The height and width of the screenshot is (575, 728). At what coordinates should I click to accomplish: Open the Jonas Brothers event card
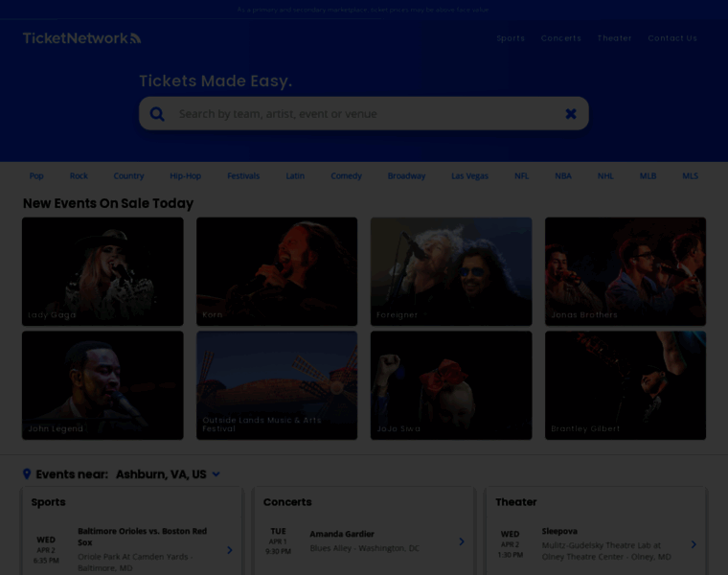[x=626, y=271]
